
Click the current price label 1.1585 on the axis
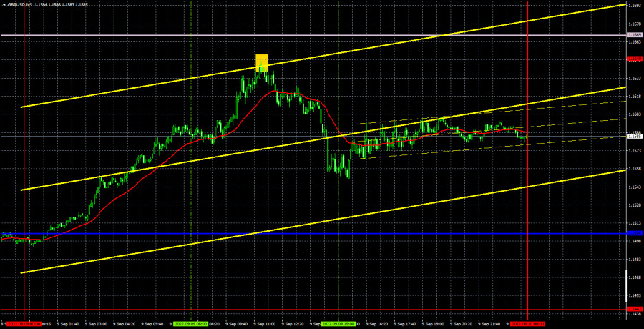click(635, 135)
